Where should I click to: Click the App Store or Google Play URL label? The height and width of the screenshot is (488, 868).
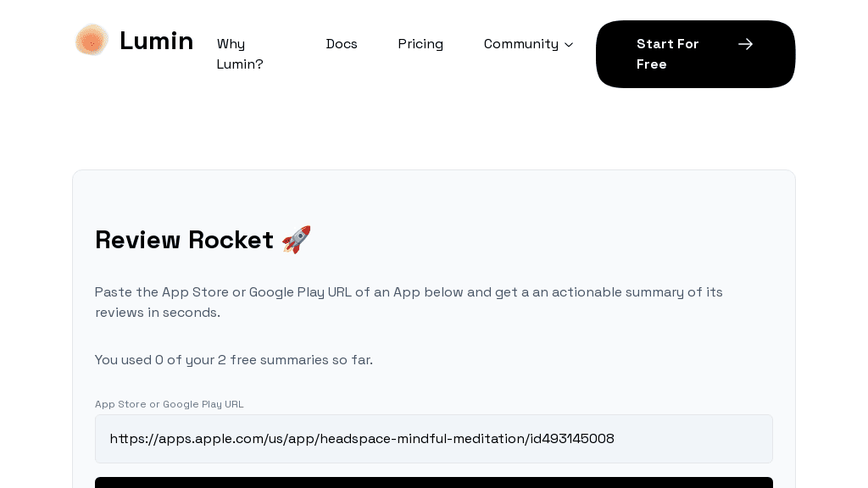pos(169,404)
